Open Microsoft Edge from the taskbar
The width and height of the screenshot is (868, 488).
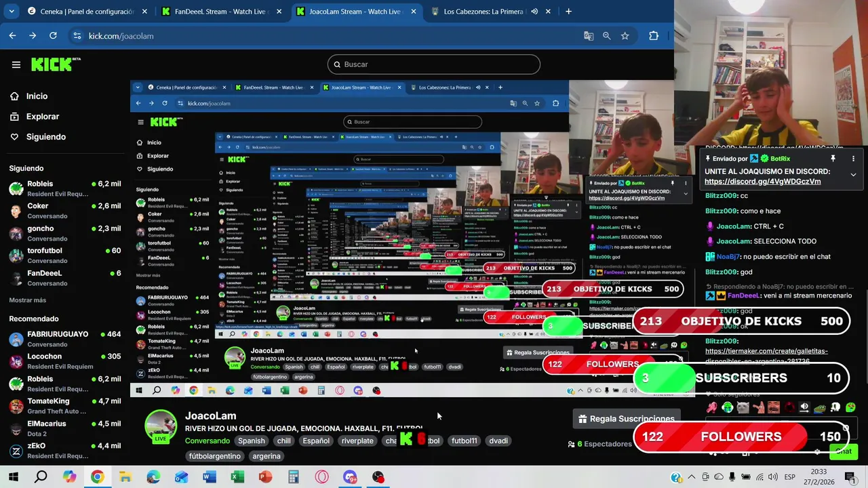[153, 477]
